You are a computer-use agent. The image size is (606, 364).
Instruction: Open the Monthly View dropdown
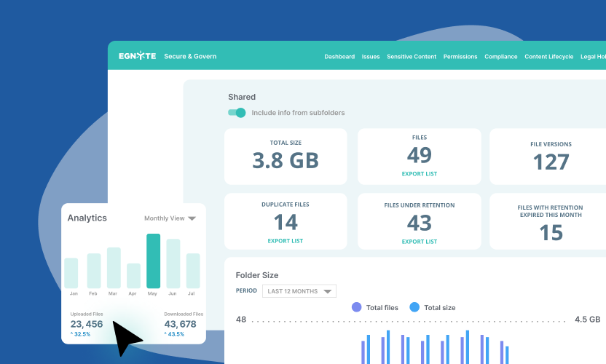170,218
